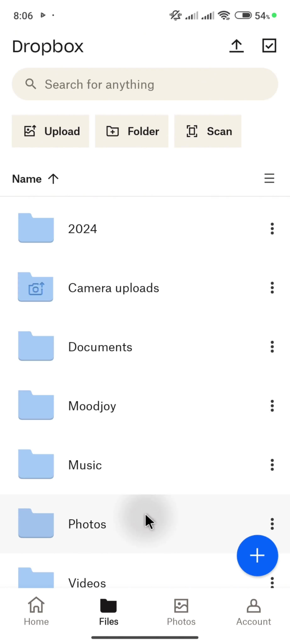This screenshot has height=644, width=290.
Task: Tap the magnifier icon in search bar
Action: click(x=31, y=84)
